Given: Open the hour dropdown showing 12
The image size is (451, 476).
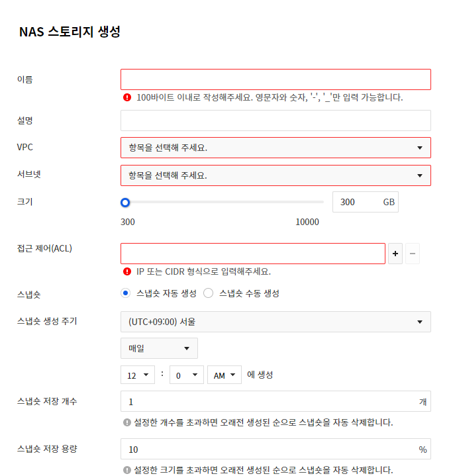Looking at the screenshot, I should (138, 375).
